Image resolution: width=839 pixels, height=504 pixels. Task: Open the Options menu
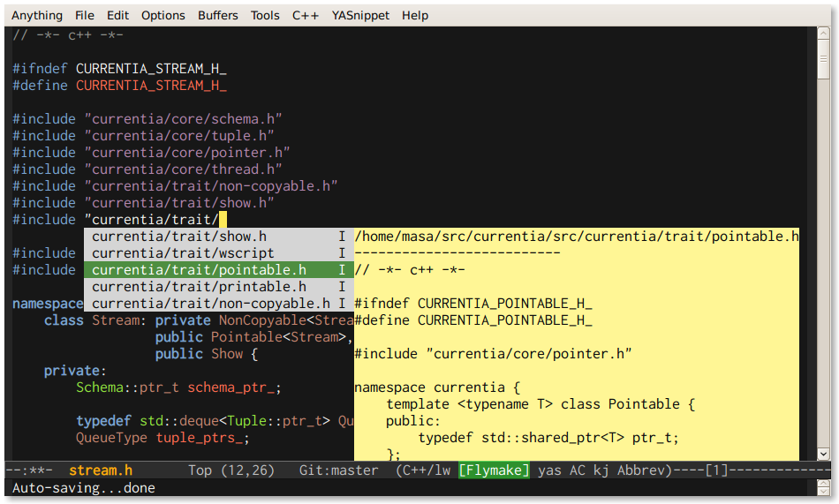[163, 16]
